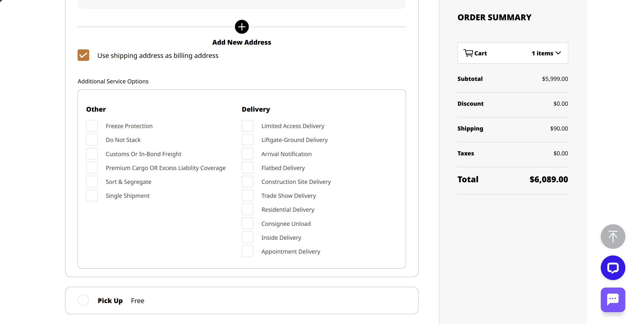Expand the cart items chevron
The width and height of the screenshot is (644, 324).
coord(558,53)
